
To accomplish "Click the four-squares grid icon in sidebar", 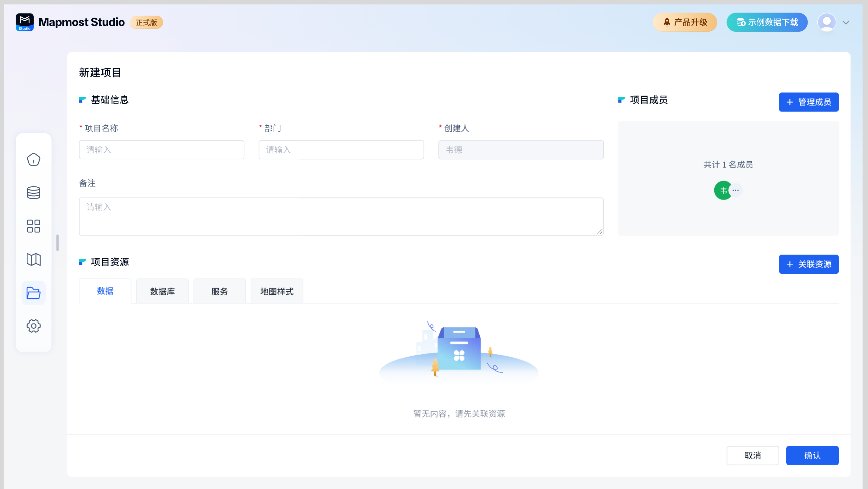I will [x=33, y=226].
